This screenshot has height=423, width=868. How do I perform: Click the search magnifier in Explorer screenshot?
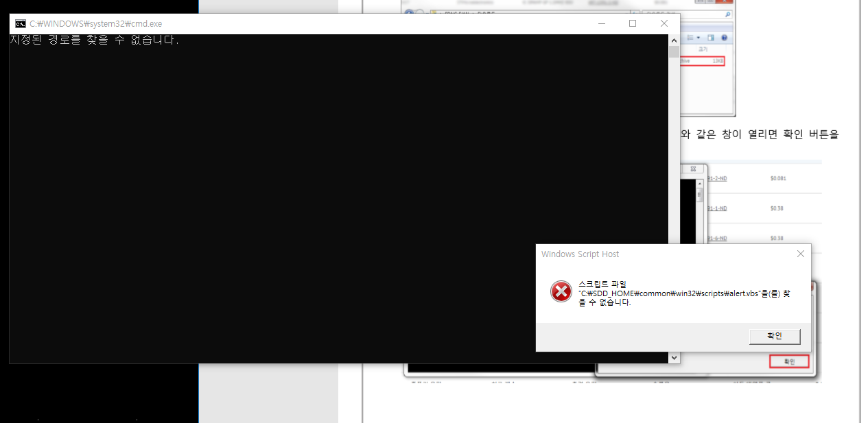tap(727, 14)
